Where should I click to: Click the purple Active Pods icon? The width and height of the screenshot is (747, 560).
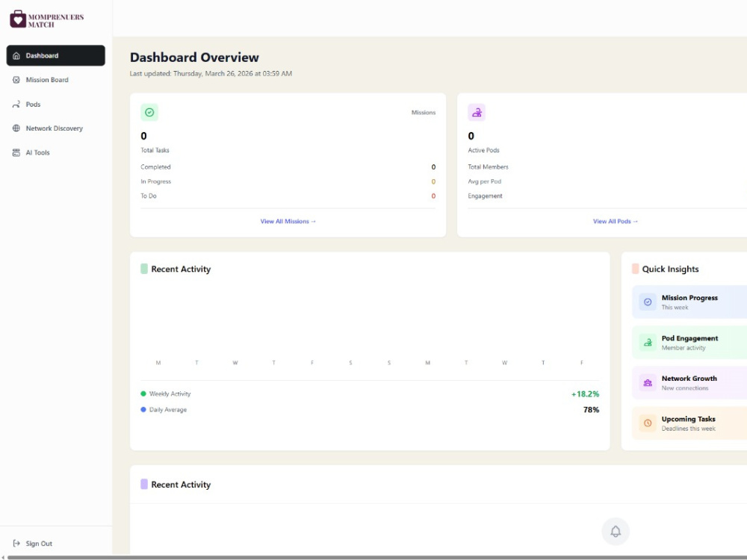pos(477,113)
